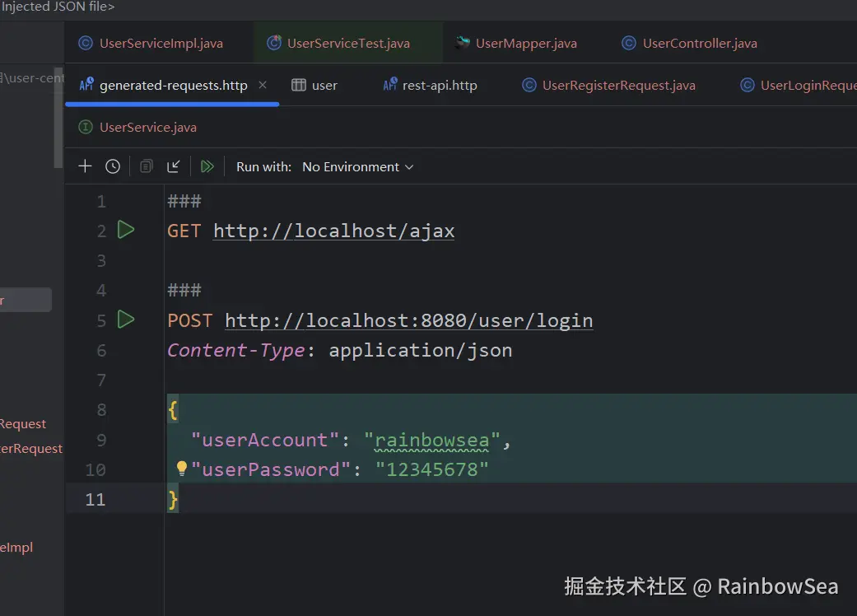The image size is (857, 616).
Task: Click the opening brace on line 8
Action: (173, 410)
